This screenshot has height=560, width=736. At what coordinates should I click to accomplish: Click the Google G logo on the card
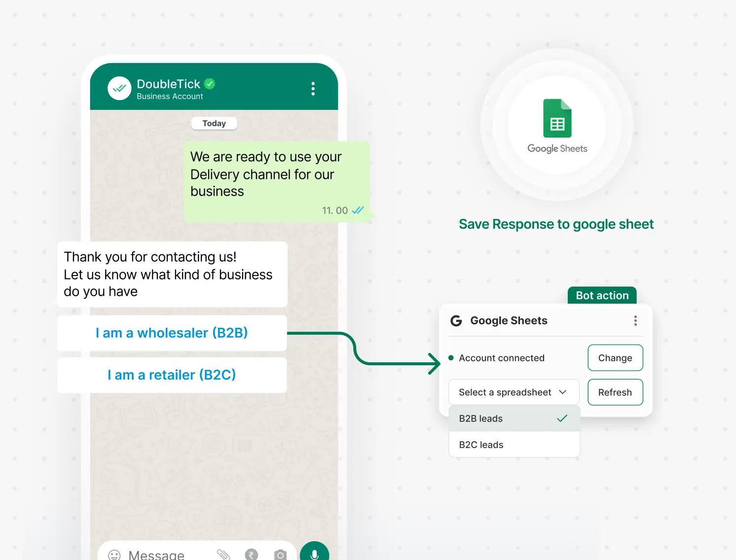pyautogui.click(x=456, y=320)
